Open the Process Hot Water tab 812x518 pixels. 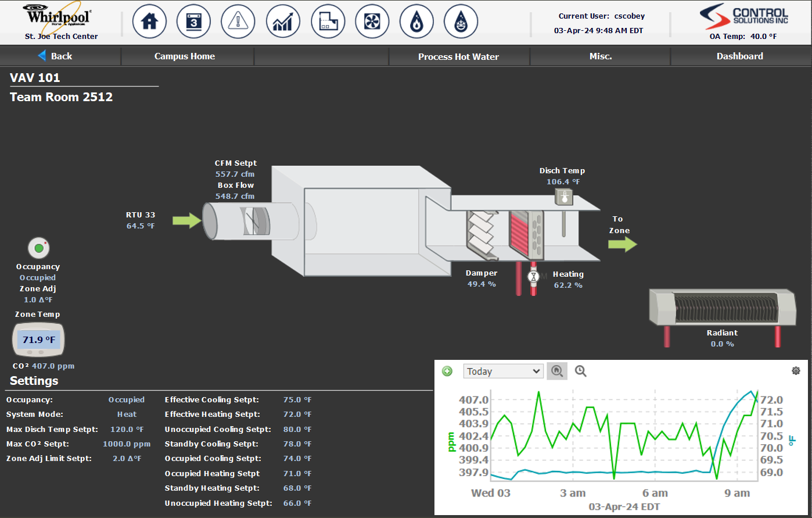coord(458,56)
